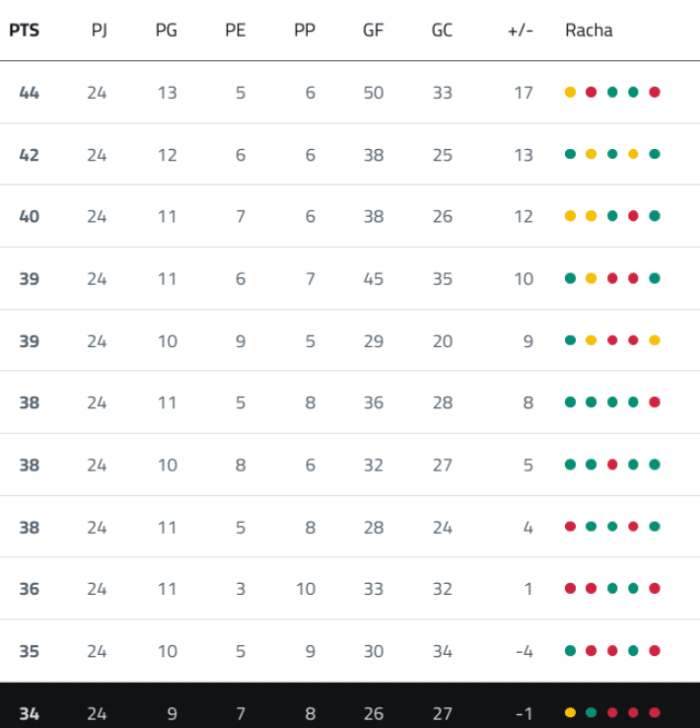Click the yellow streak dot in the 44-point row
The image size is (700, 728).
570,93
